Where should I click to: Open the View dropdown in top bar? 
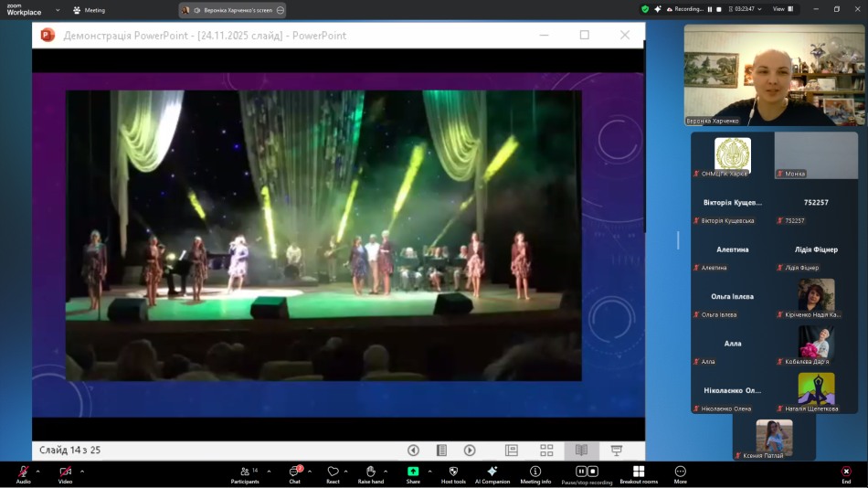783,9
